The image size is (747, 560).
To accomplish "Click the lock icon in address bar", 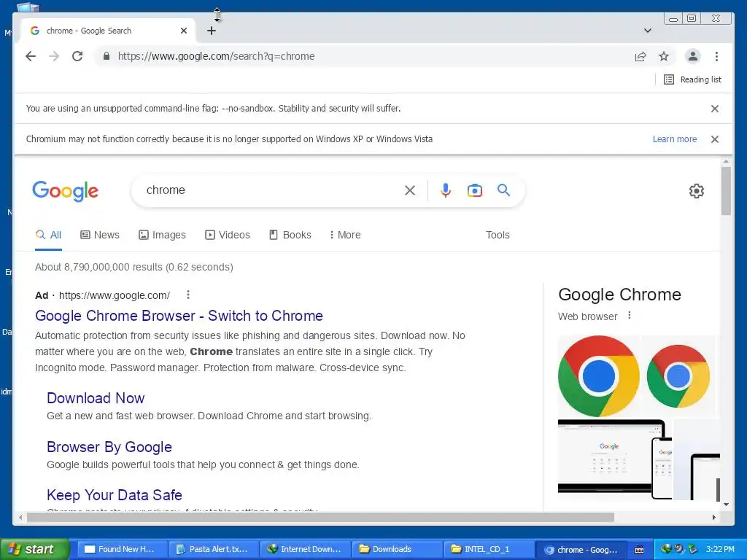I will (x=107, y=56).
